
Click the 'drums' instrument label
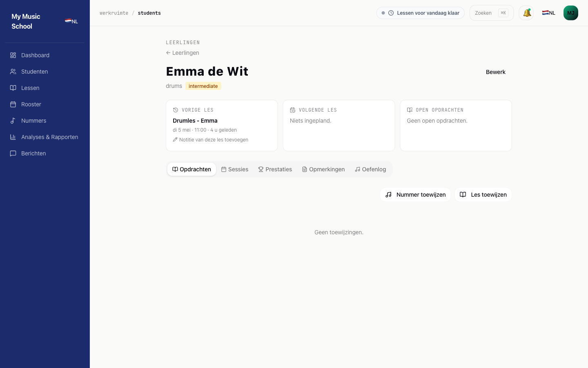point(174,86)
